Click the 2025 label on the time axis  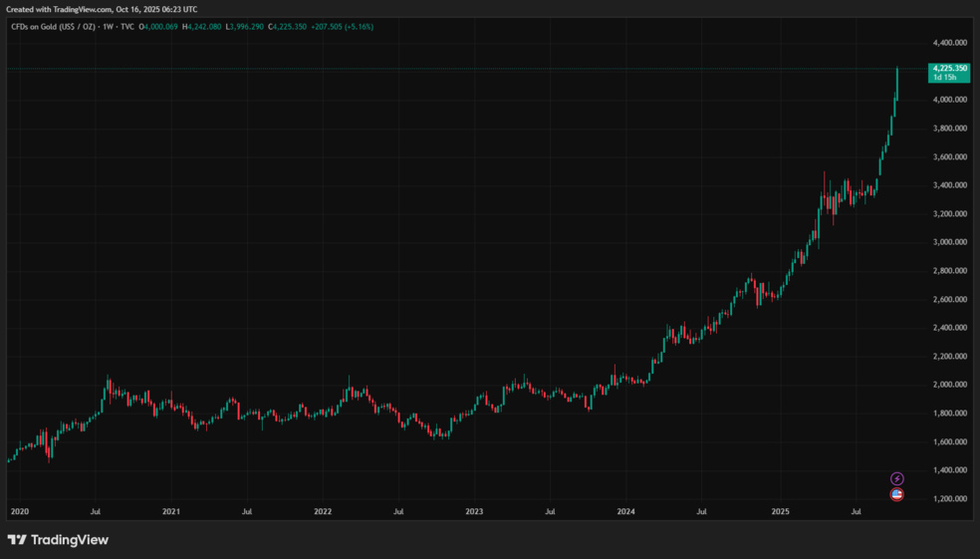tap(780, 512)
